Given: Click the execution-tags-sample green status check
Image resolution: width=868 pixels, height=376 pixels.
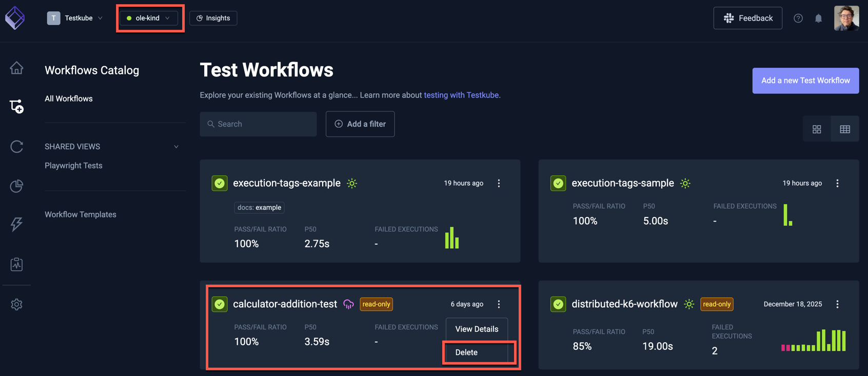Looking at the screenshot, I should point(558,183).
